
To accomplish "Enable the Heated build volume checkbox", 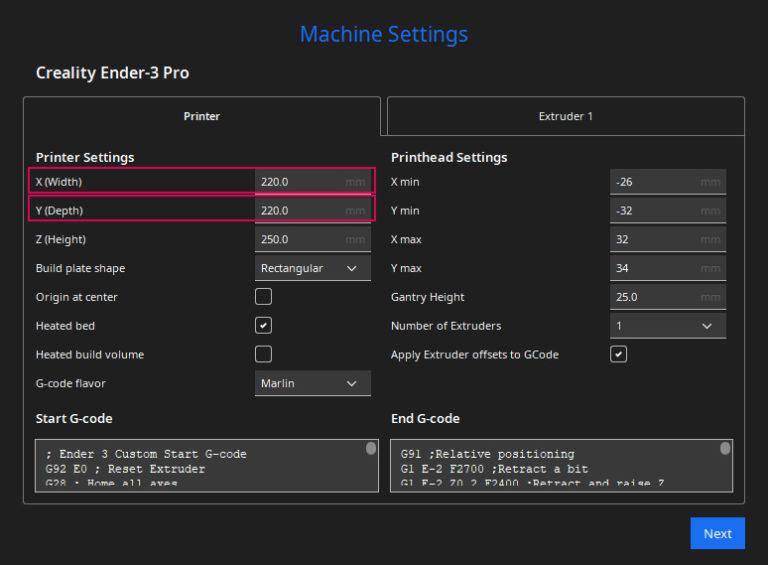I will coord(264,354).
